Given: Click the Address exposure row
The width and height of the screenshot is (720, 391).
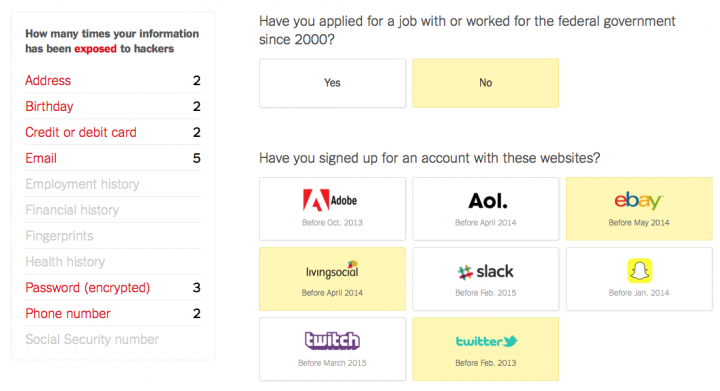Looking at the screenshot, I should [113, 80].
